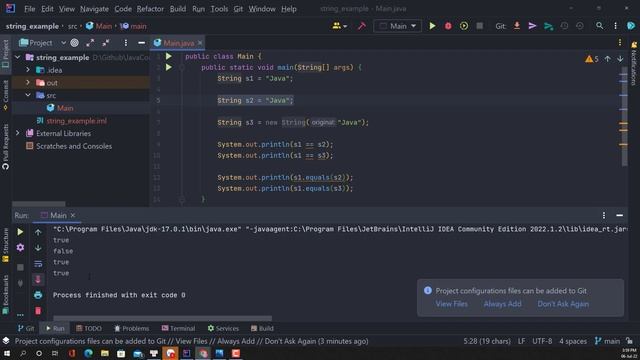Open the Refactor menu
This screenshot has height=360, width=640.
[150, 9]
